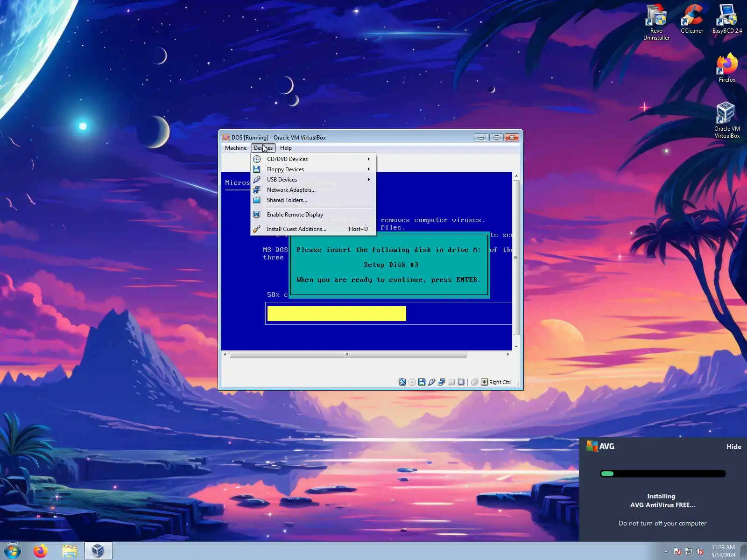
Task: Click the floppy disk indicator in status bar
Action: point(422,382)
